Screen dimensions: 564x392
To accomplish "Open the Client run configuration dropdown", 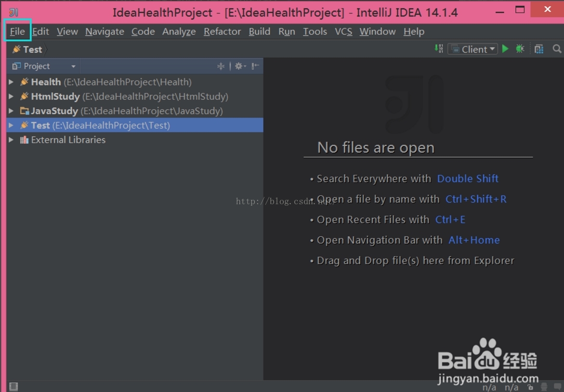I will [472, 49].
